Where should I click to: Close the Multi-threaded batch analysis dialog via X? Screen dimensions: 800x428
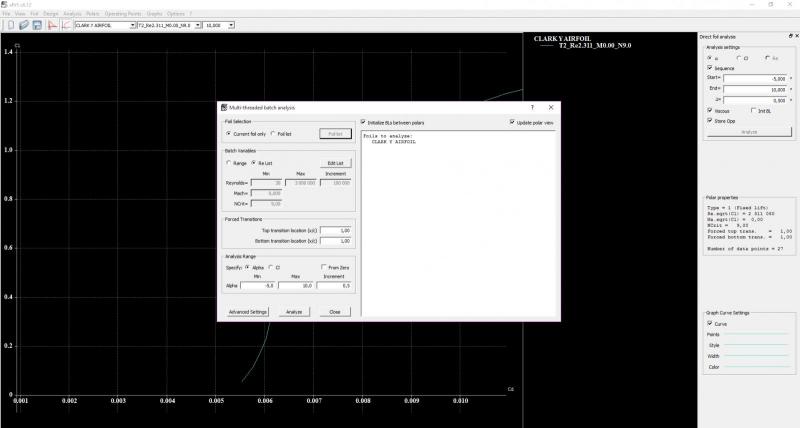coord(551,107)
